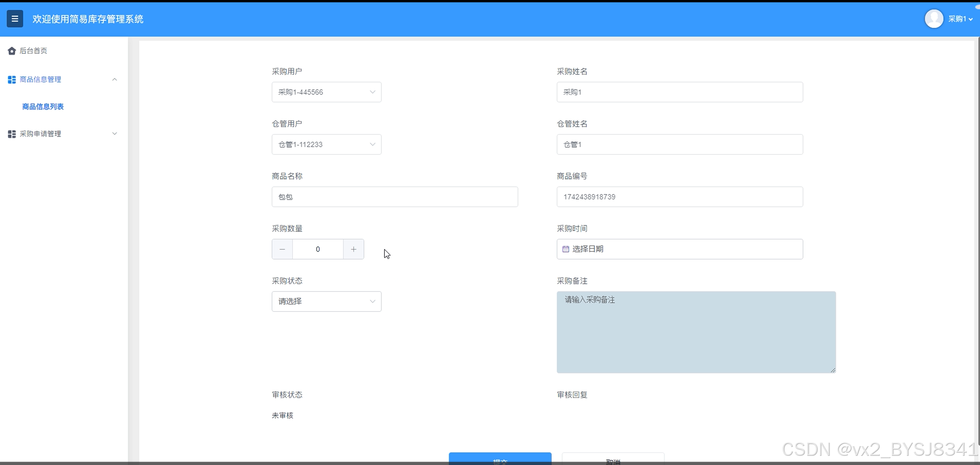Collapse the 商品信息管理 menu chevron
Screen dimensions: 980x465
tap(114, 80)
